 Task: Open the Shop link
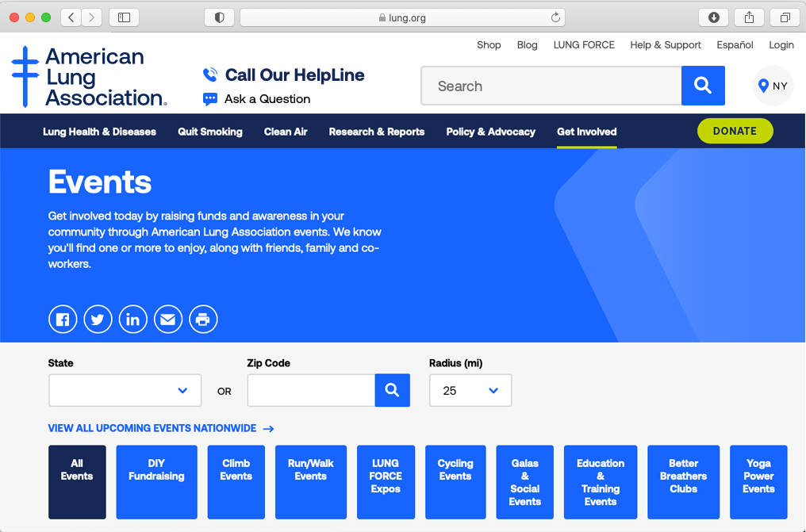(x=489, y=45)
